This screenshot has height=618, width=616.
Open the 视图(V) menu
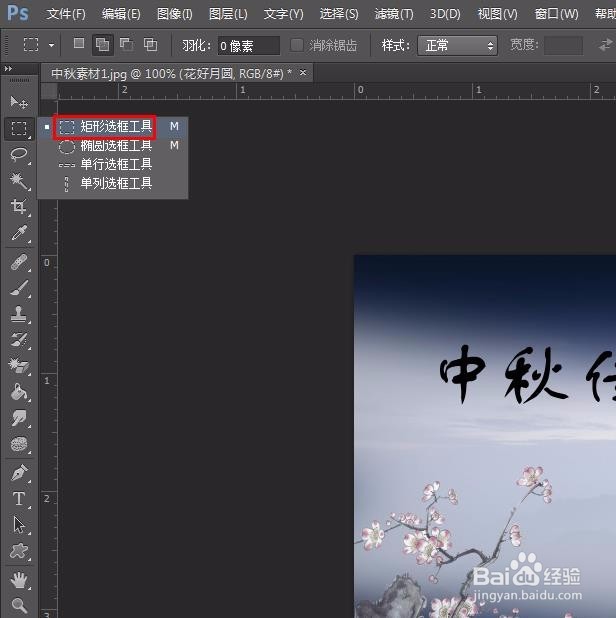(497, 15)
